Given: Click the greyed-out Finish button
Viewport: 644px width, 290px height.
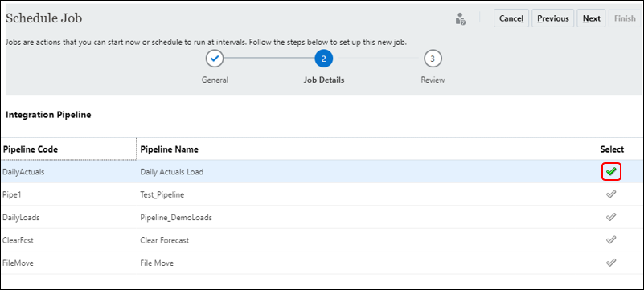Looking at the screenshot, I should click(x=625, y=18).
